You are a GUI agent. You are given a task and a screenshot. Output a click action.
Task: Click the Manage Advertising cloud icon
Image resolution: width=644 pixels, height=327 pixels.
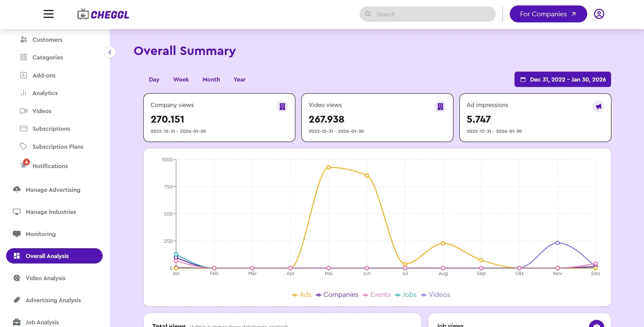pos(17,189)
